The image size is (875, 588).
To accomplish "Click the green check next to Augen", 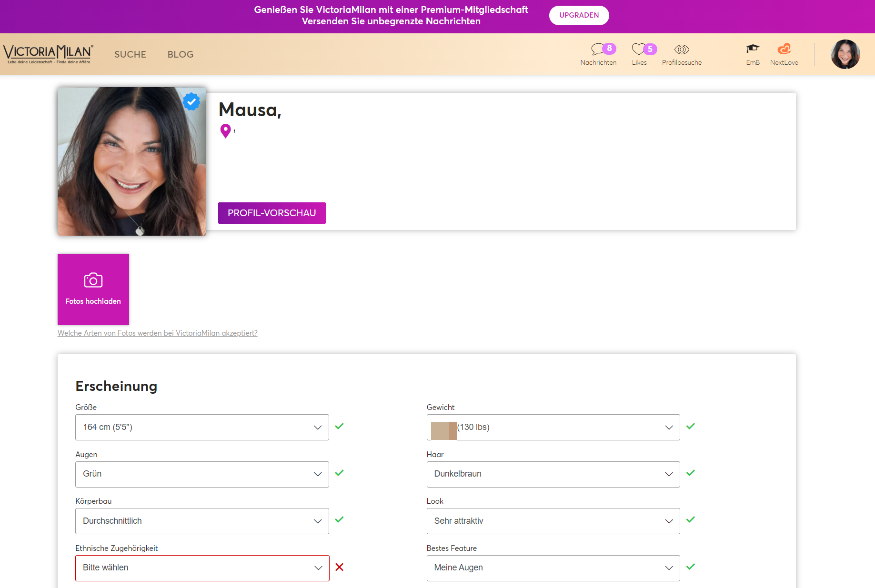I will 339,473.
